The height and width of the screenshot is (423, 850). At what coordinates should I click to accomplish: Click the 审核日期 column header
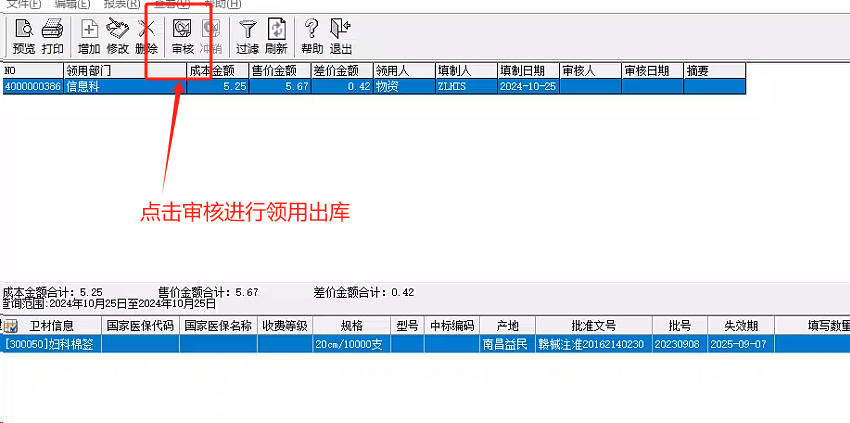pyautogui.click(x=652, y=70)
